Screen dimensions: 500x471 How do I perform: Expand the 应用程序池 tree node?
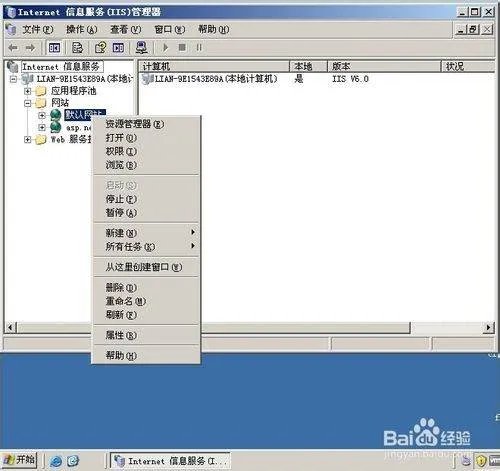(28, 91)
